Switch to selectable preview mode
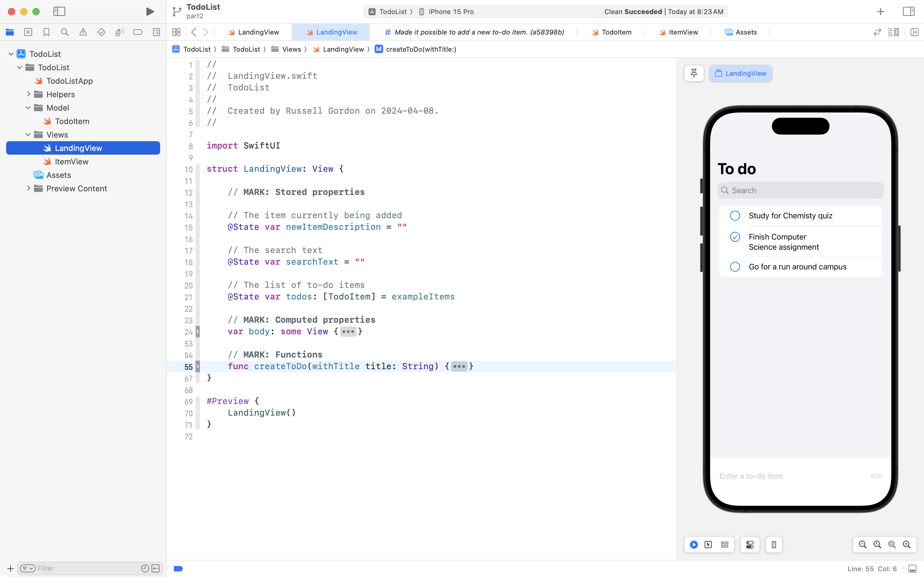924x577 pixels. click(709, 545)
